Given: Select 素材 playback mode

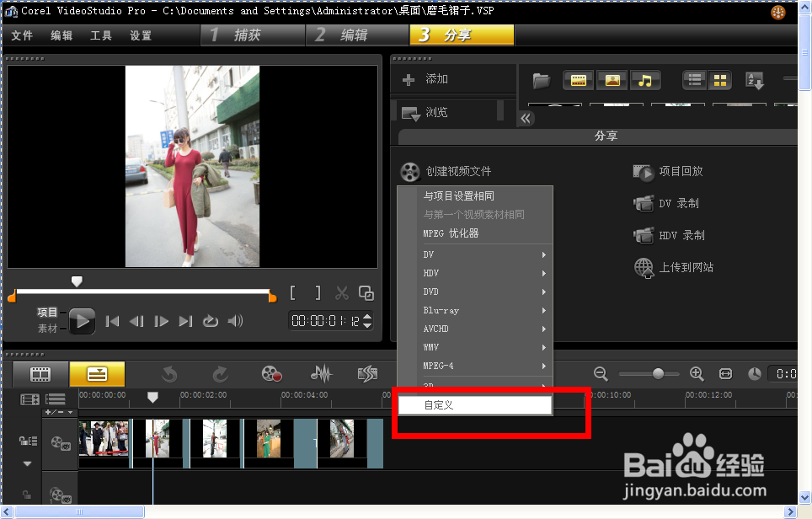Looking at the screenshot, I should click(46, 329).
